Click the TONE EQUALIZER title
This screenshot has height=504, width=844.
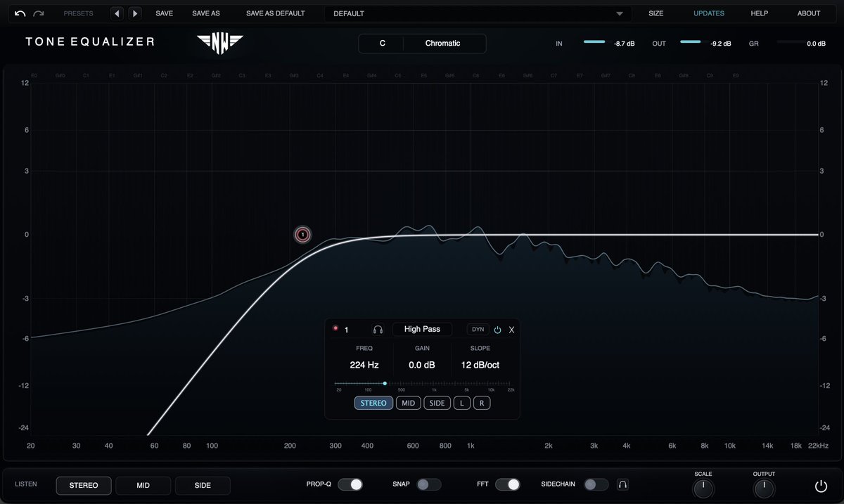pos(90,41)
